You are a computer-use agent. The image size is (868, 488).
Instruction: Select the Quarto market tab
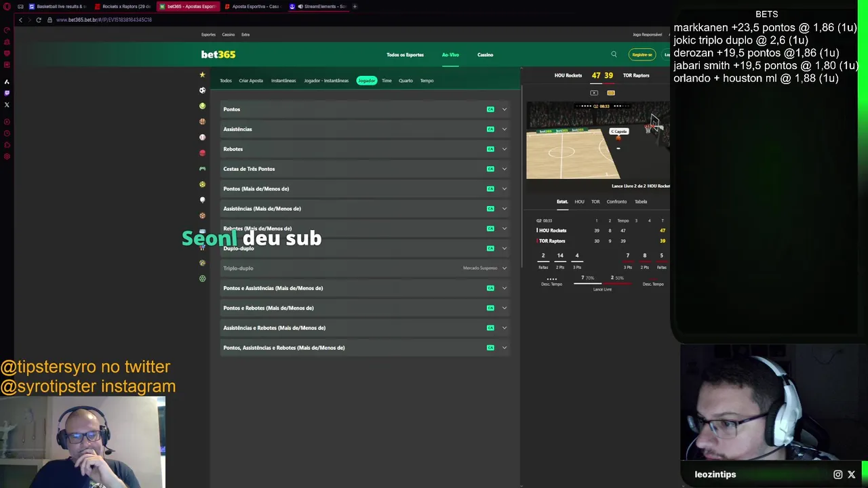pyautogui.click(x=406, y=81)
